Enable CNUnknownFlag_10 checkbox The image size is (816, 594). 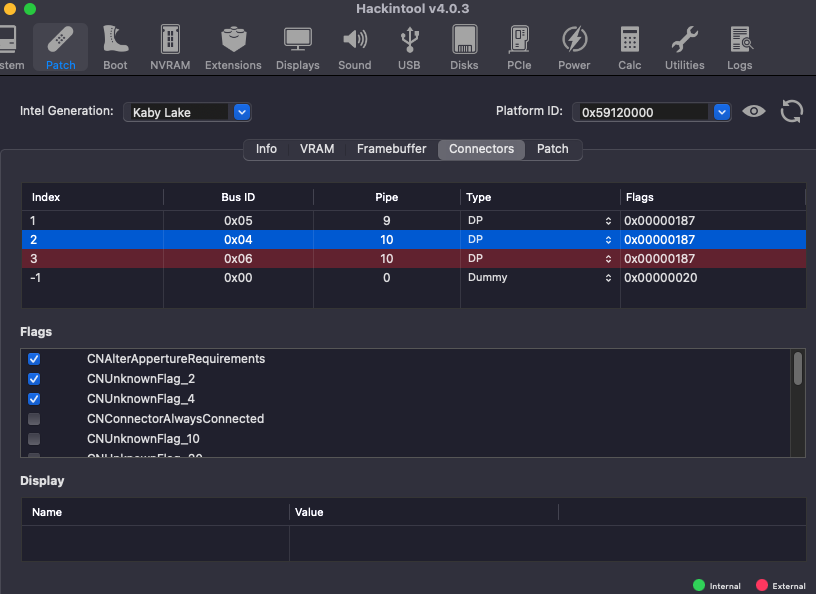click(x=34, y=439)
